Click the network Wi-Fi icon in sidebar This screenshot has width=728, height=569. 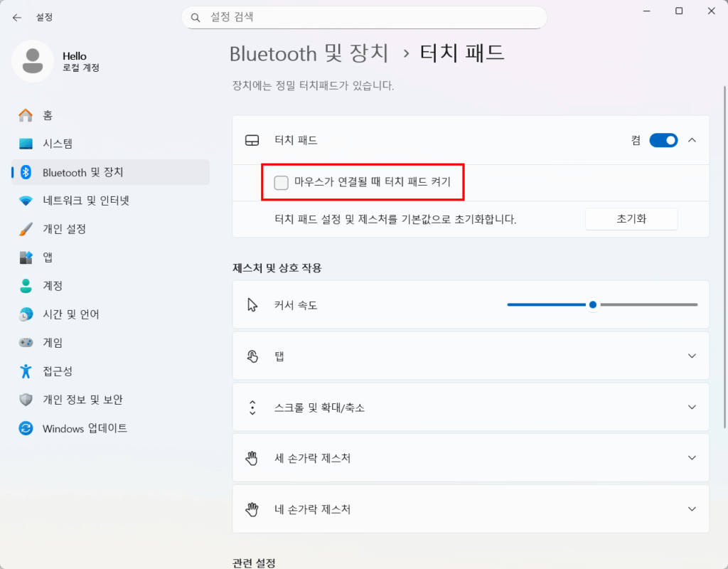pos(26,201)
